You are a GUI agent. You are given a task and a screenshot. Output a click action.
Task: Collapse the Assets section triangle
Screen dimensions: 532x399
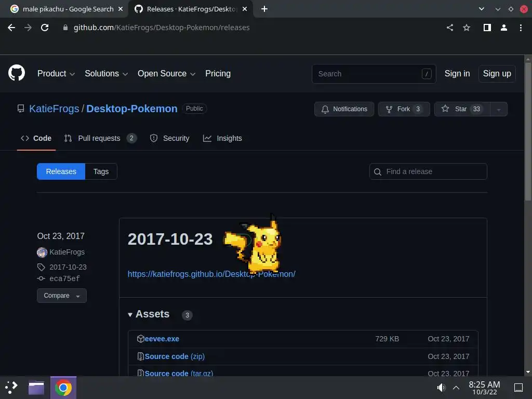coord(130,314)
